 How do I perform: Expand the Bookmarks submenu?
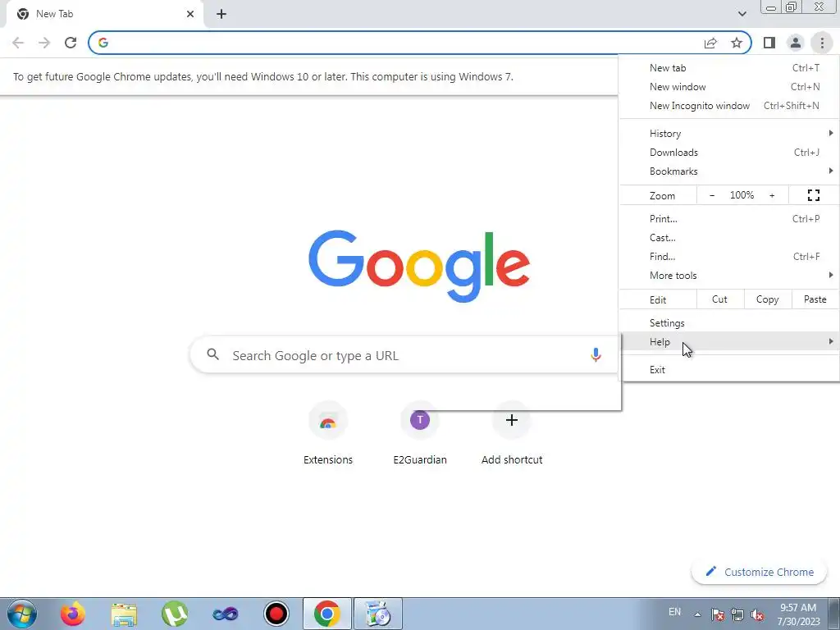point(729,171)
